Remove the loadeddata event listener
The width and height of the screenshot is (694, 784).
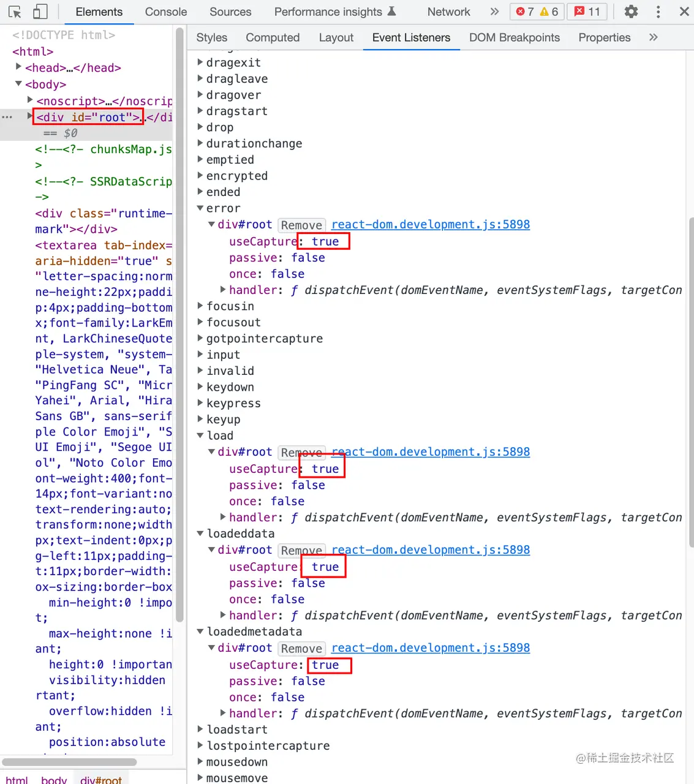301,550
